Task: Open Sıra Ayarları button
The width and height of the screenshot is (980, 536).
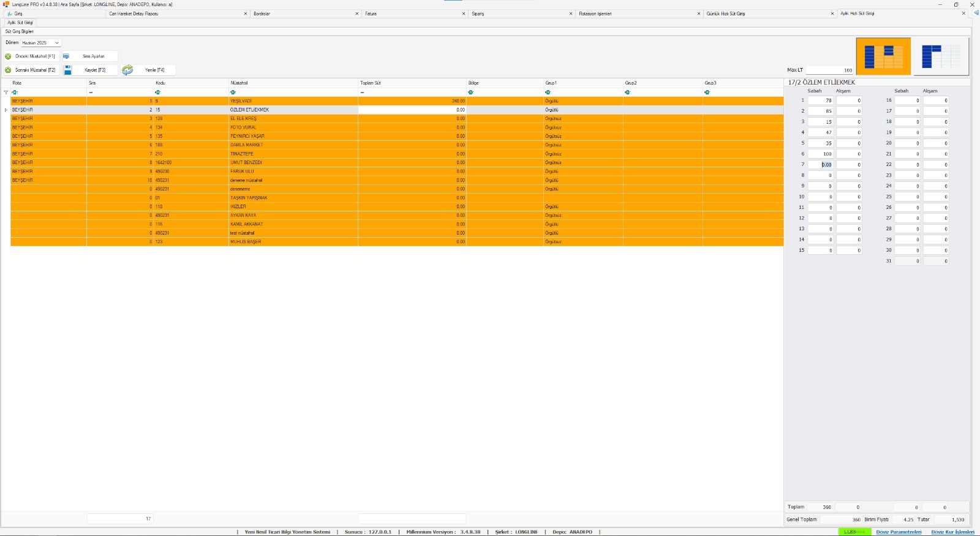Action: pos(89,56)
